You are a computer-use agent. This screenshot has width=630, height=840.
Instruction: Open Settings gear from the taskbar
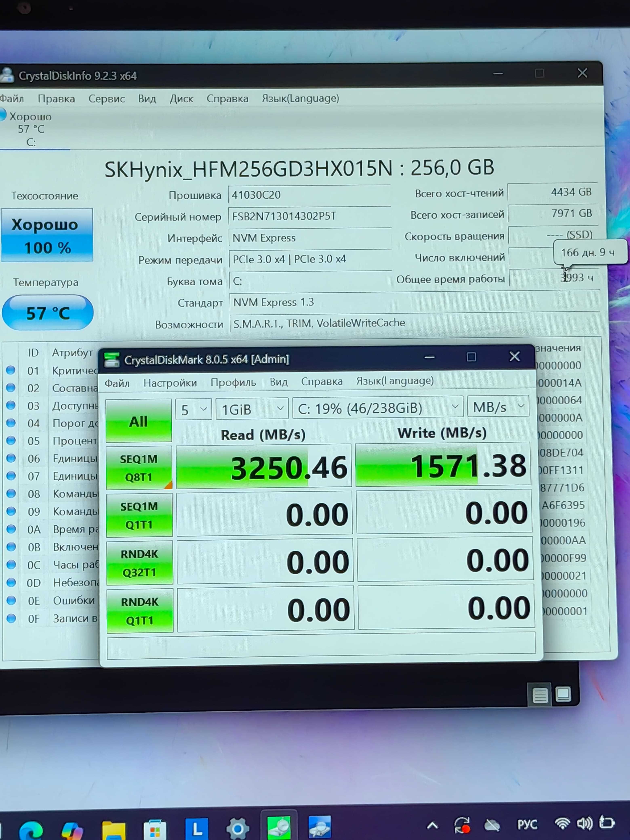[238, 829]
